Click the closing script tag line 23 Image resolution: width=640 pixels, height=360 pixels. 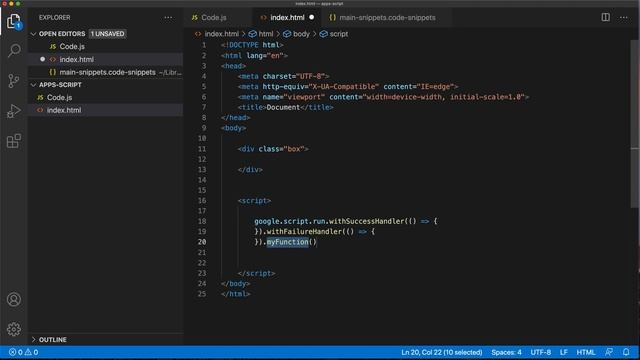[256, 273]
